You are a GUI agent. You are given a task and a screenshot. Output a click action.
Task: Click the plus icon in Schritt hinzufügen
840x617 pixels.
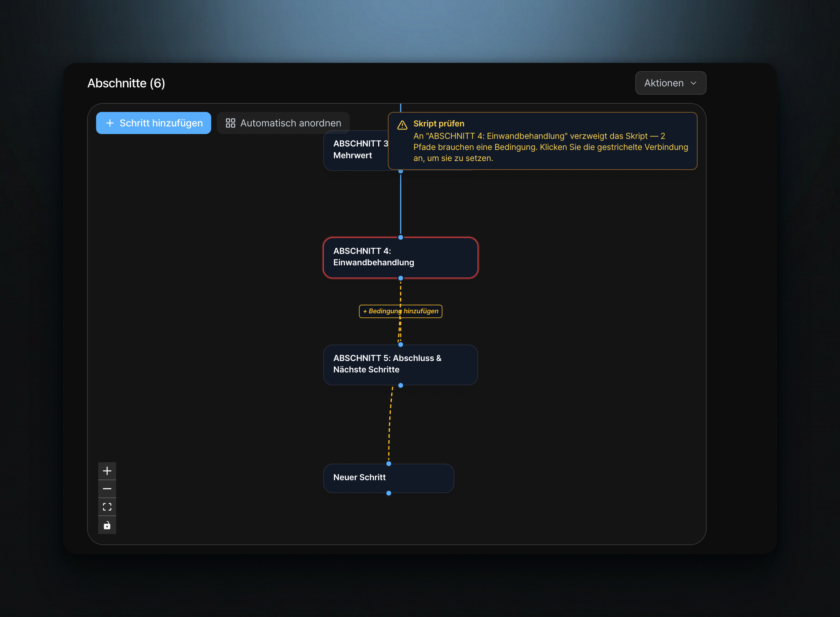pos(110,123)
